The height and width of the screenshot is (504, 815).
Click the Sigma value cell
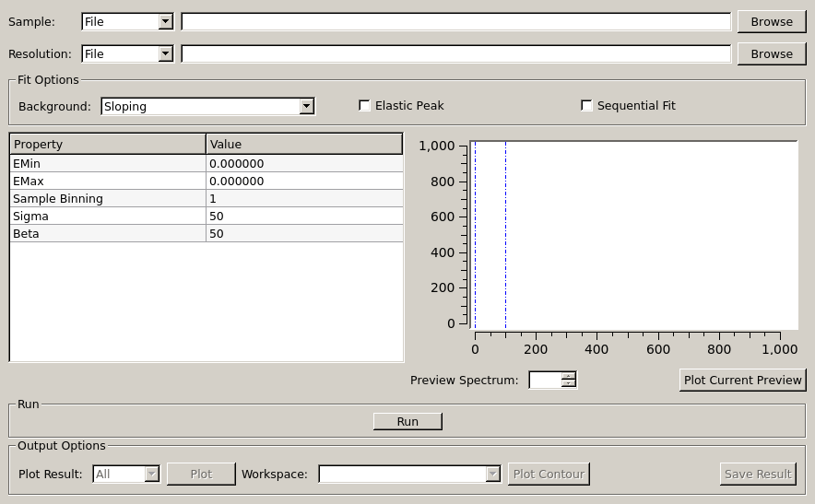click(x=304, y=216)
